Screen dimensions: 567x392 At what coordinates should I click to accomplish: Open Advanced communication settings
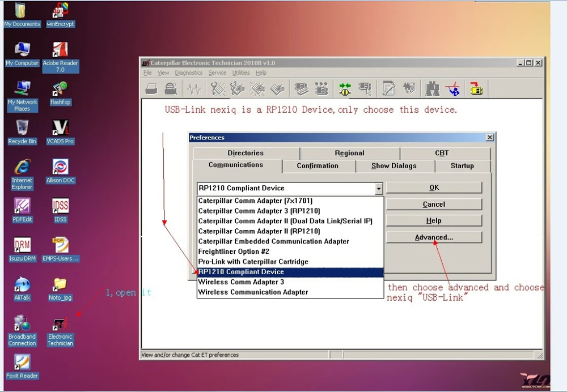click(434, 237)
